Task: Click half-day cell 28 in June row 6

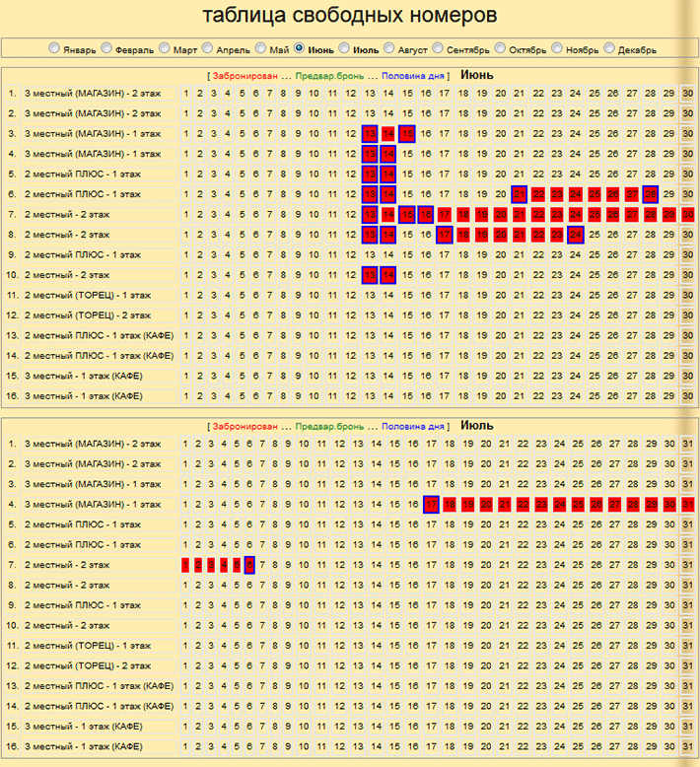Action: [651, 194]
